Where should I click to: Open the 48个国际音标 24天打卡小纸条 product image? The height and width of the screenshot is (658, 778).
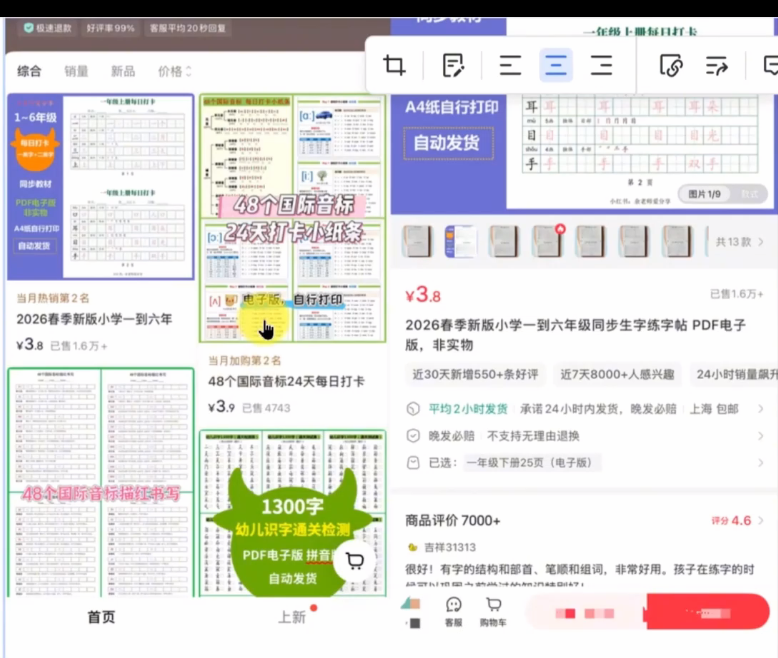click(x=293, y=218)
